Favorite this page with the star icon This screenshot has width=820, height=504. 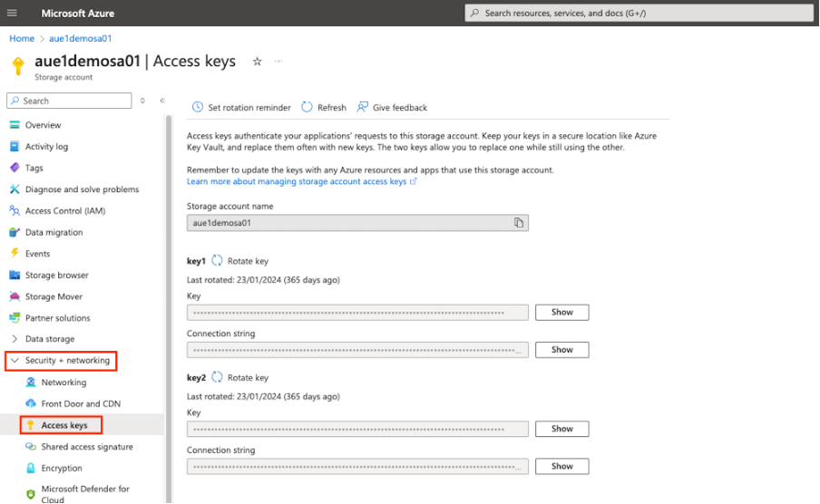coord(257,61)
